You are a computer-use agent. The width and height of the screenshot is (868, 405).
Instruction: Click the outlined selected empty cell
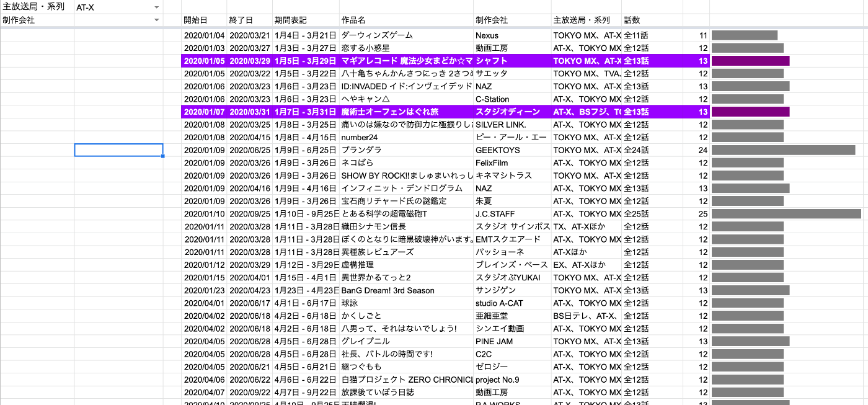pyautogui.click(x=118, y=150)
